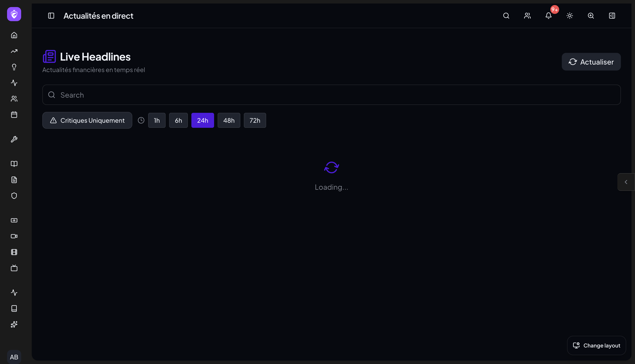The height and width of the screenshot is (364, 635).
Task: Open the document file icon in sidebar
Action: click(14, 180)
